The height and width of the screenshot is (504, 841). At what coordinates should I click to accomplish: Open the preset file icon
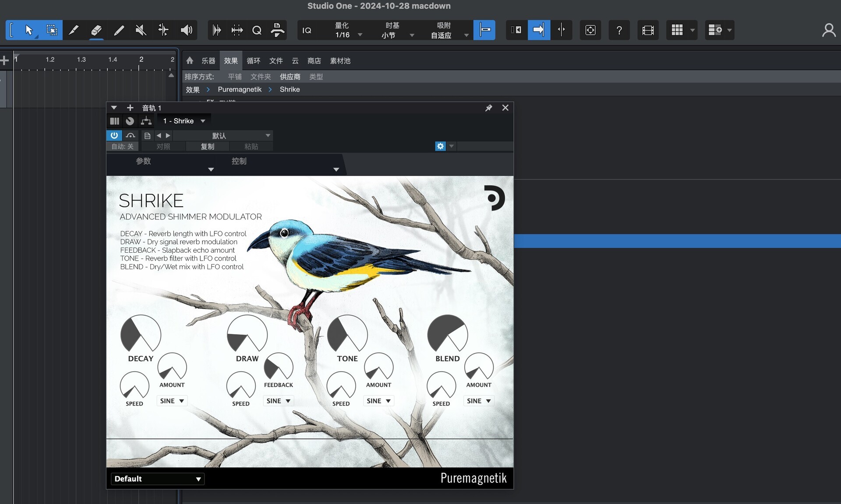pos(147,136)
